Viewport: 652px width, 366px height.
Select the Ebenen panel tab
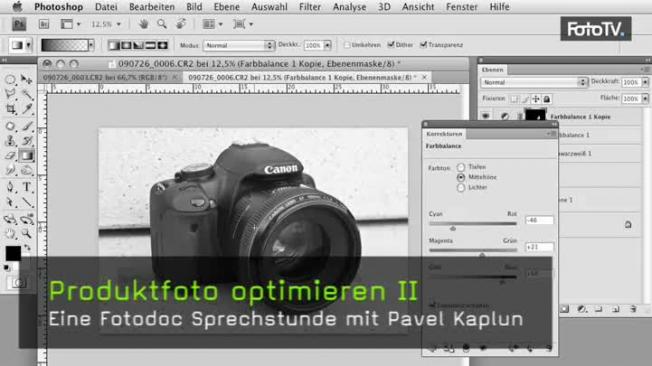pyautogui.click(x=492, y=70)
